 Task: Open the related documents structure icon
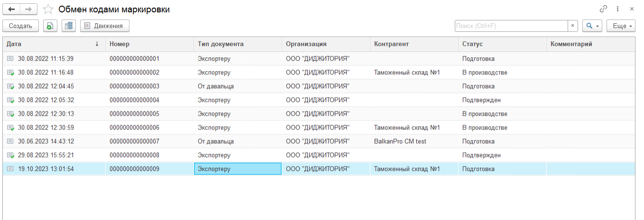[69, 26]
